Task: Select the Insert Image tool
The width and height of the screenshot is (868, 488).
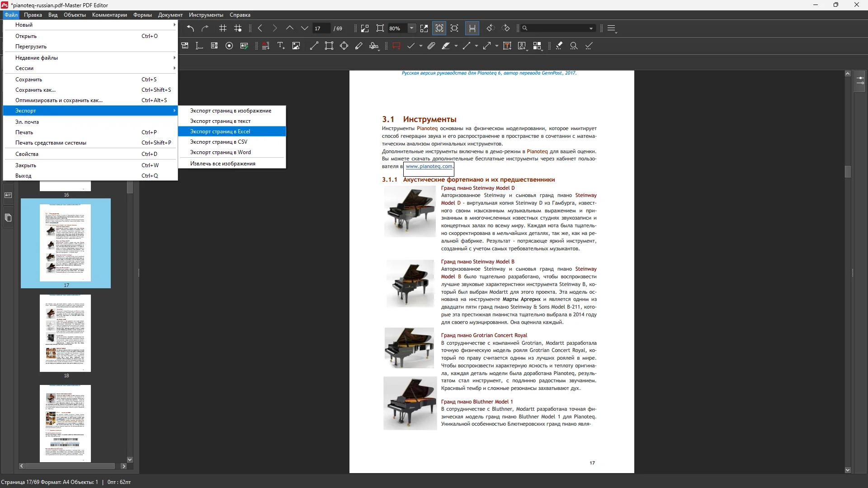Action: [x=296, y=46]
